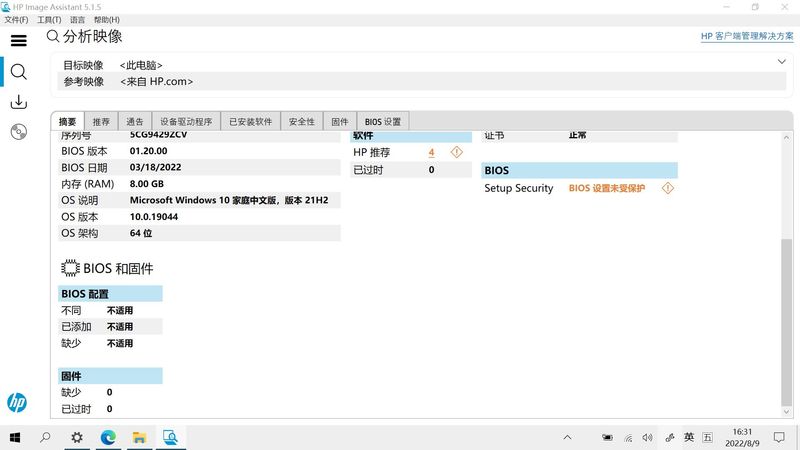Select the Analyze magnifier icon in the sidebar
Viewport: 800px width, 450px height.
click(18, 71)
